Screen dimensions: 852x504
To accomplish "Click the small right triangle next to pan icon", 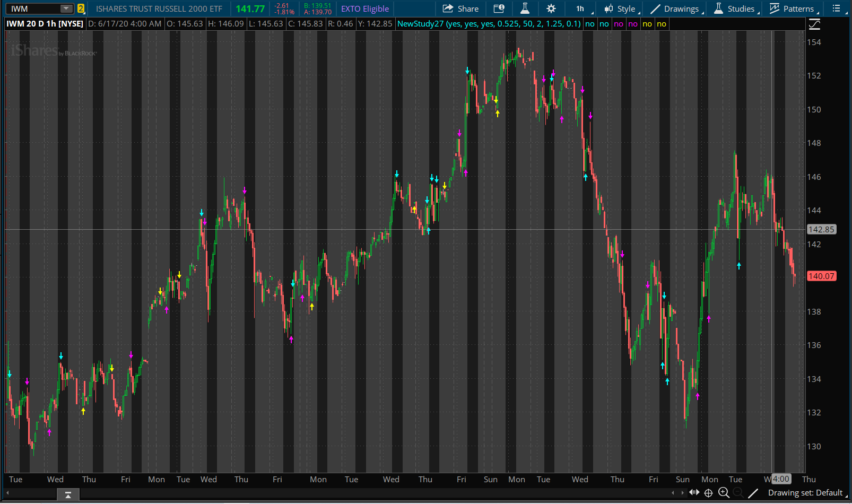I will pyautogui.click(x=682, y=493).
